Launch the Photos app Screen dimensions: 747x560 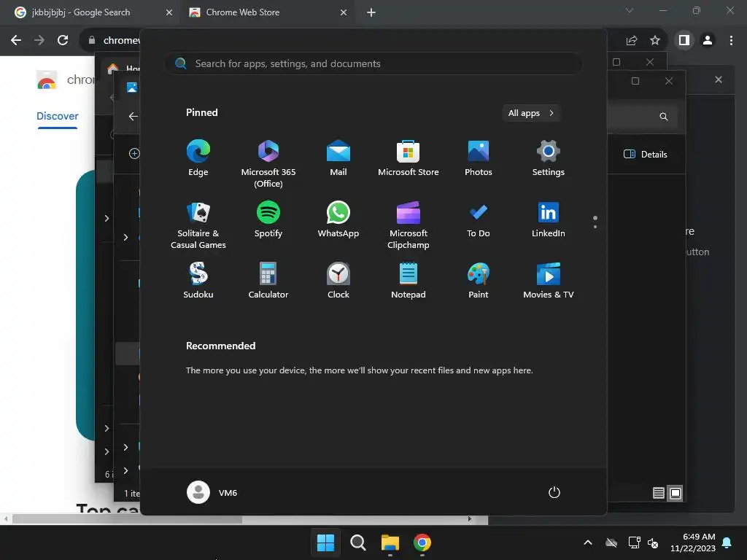[479, 158]
